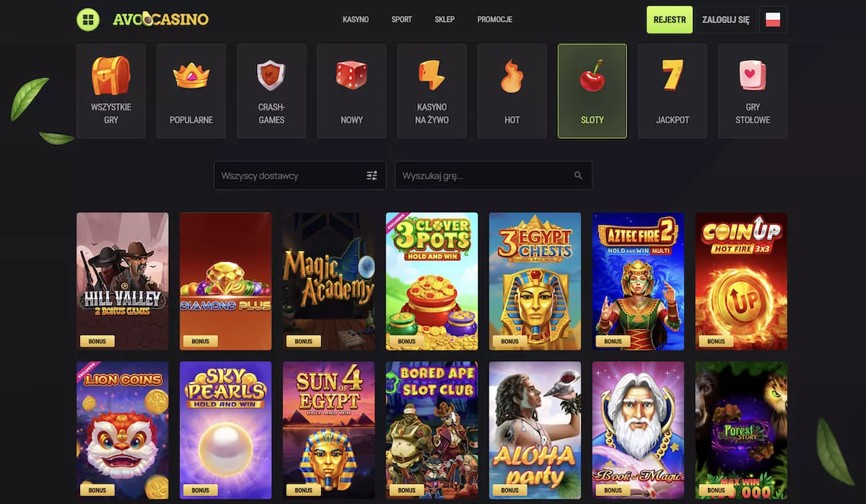The width and height of the screenshot is (866, 504).
Task: Open the Magic Academy game thumbnail
Action: point(329,281)
